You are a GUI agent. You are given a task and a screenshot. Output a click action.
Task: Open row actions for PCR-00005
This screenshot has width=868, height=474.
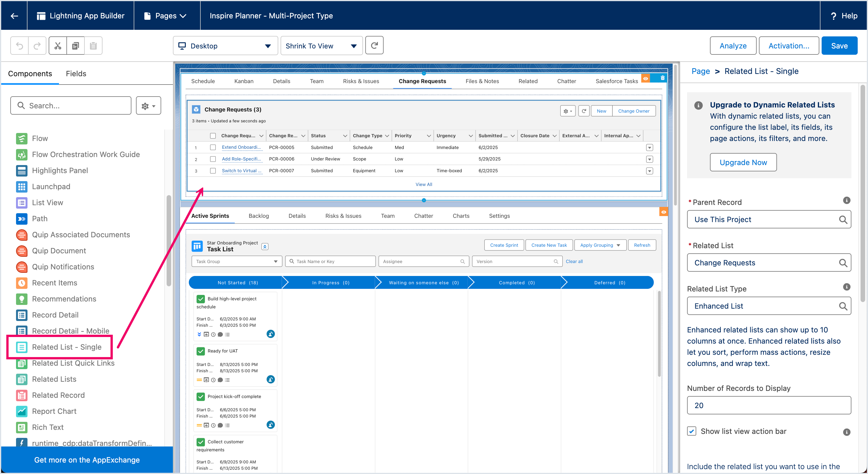click(649, 148)
